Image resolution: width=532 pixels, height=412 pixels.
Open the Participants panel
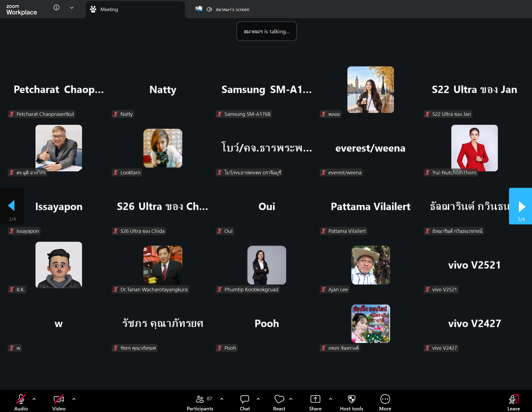tap(200, 402)
